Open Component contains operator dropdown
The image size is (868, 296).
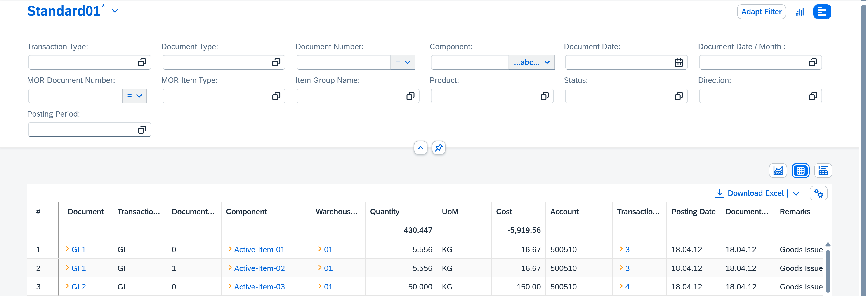pyautogui.click(x=532, y=62)
